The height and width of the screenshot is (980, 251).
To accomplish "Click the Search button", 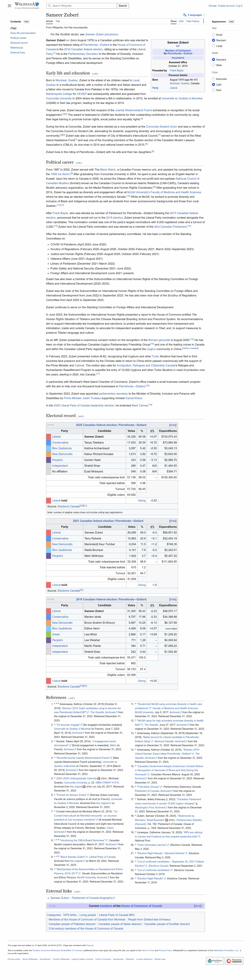I will coord(123,6).
